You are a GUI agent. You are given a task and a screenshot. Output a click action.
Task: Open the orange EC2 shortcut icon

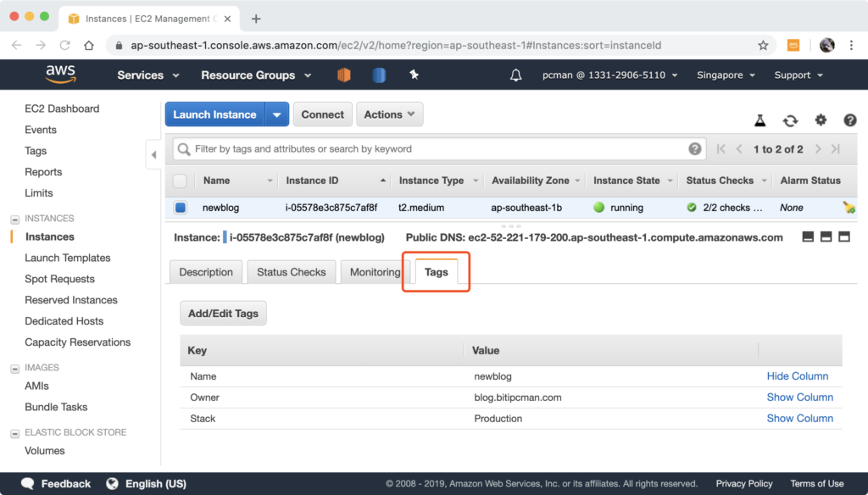pos(344,75)
